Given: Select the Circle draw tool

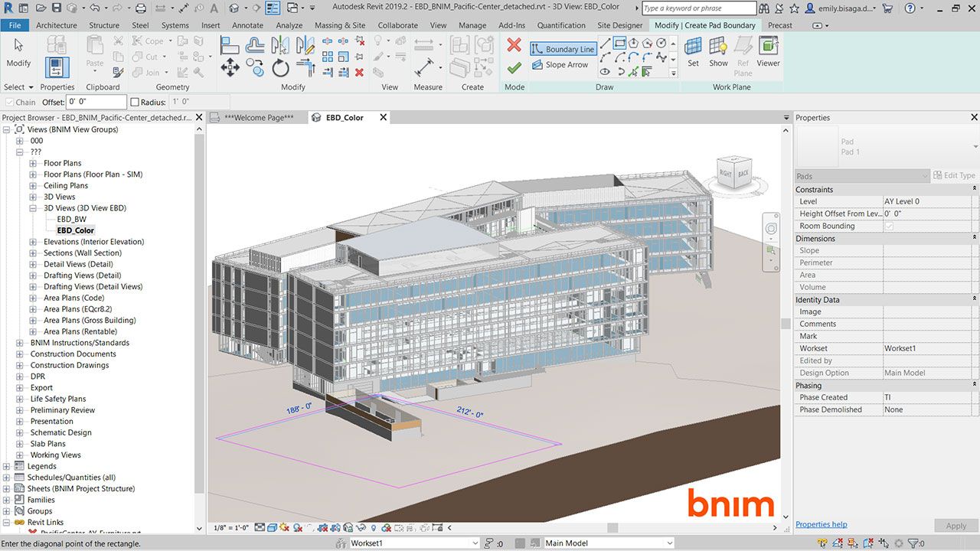Looking at the screenshot, I should (661, 43).
